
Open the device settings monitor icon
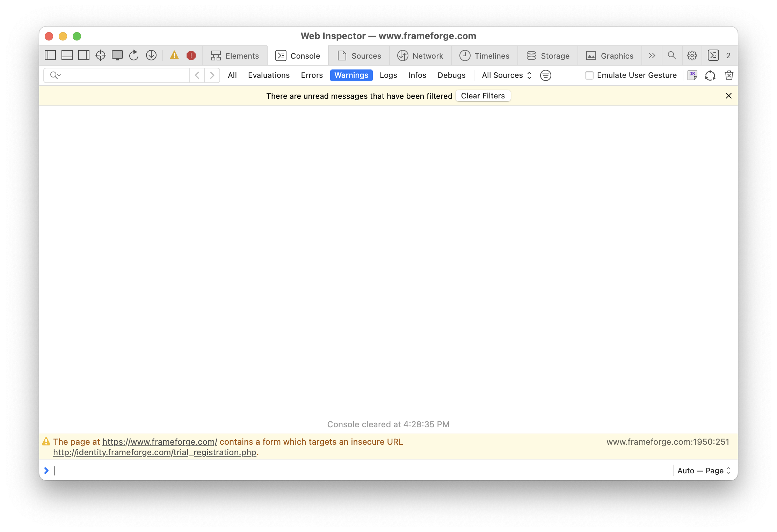click(117, 56)
